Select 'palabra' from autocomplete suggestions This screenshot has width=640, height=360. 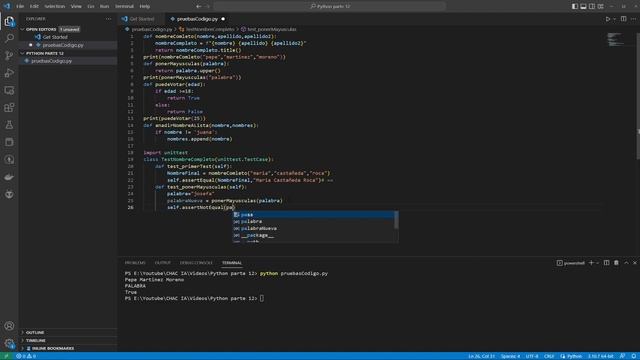pos(313,222)
